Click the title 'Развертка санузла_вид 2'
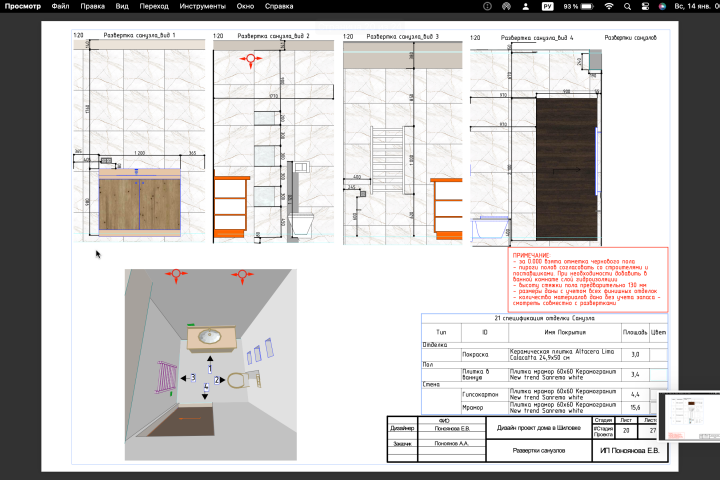720x480 pixels. pos(273,36)
